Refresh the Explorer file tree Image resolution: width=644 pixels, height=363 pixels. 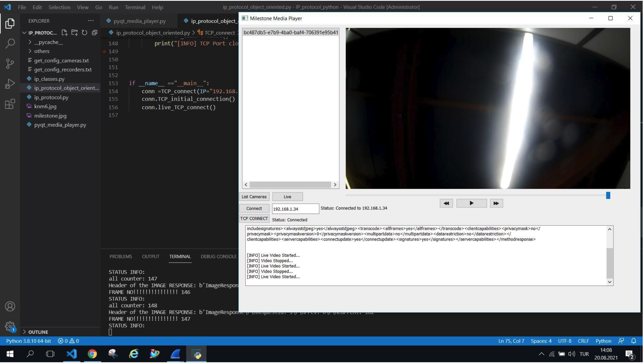[x=84, y=33]
